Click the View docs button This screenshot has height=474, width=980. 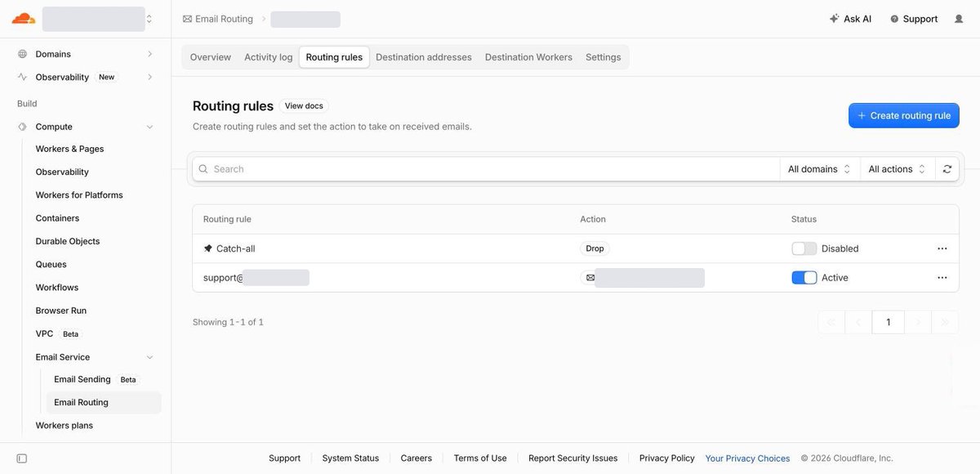click(x=304, y=106)
